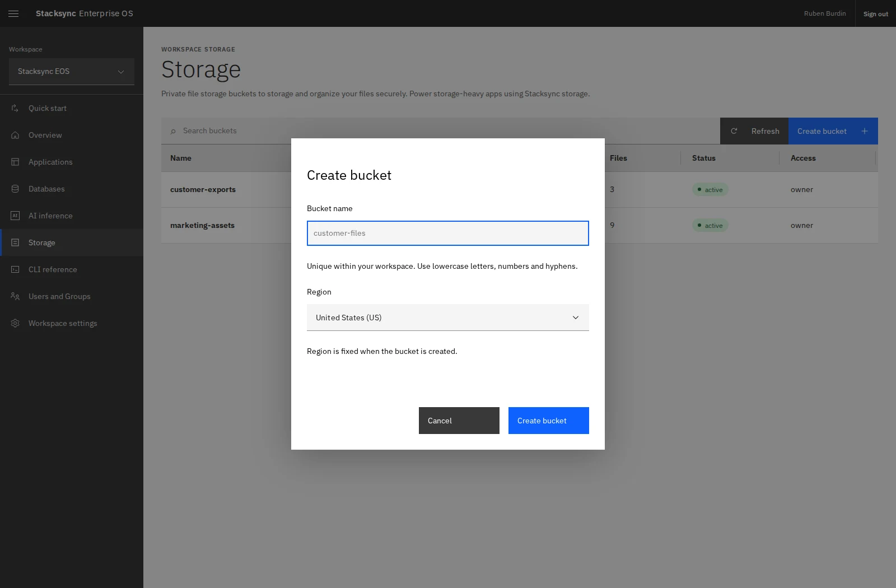
Task: Open AI inference section
Action: [72, 216]
